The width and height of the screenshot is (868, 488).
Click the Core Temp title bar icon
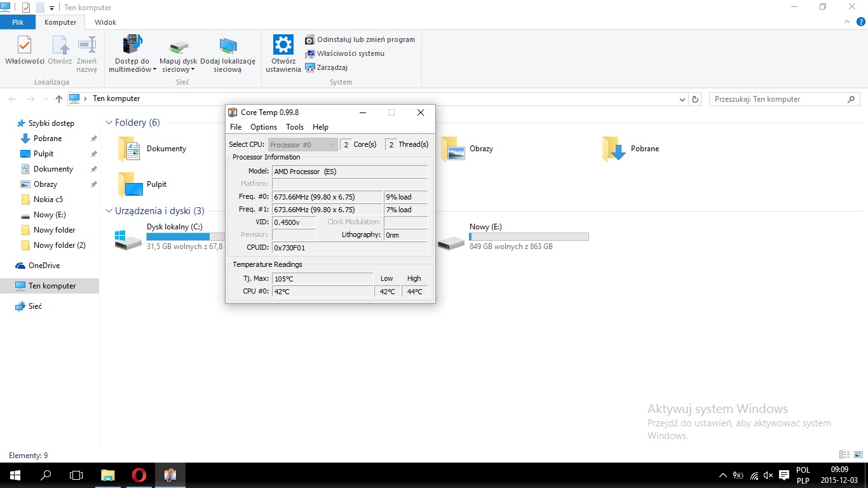coord(233,112)
